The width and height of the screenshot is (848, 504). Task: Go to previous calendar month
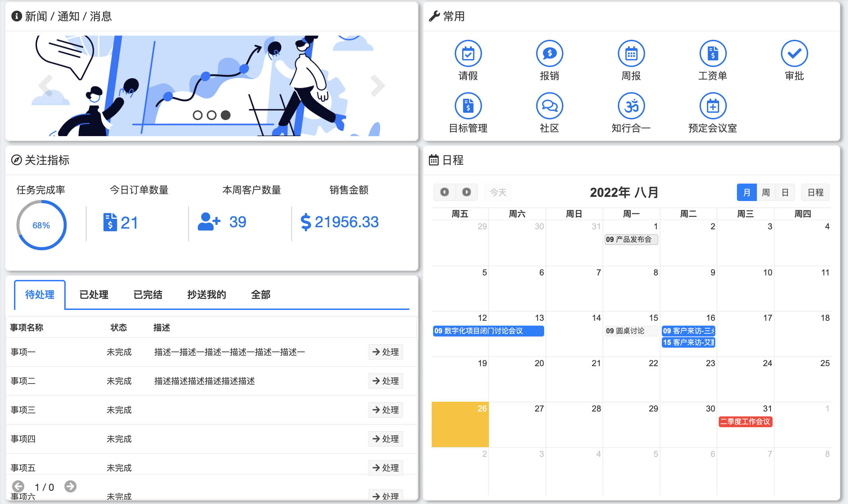[444, 192]
